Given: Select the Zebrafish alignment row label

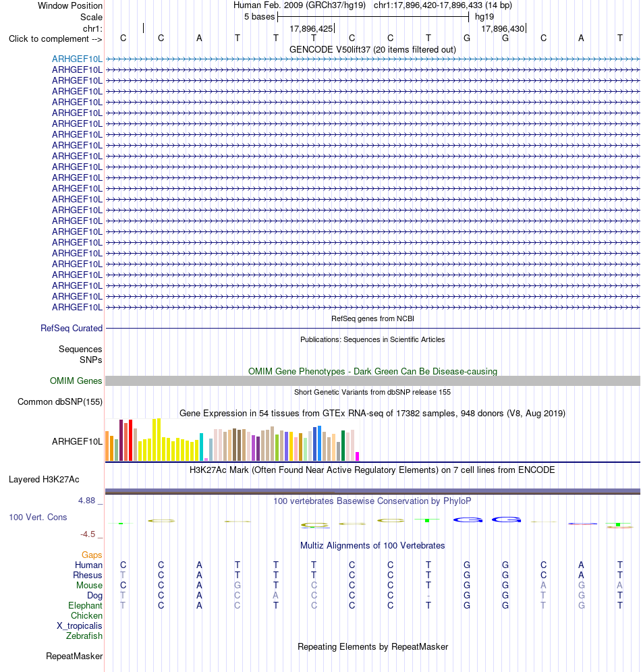Looking at the screenshot, I should click(84, 636).
